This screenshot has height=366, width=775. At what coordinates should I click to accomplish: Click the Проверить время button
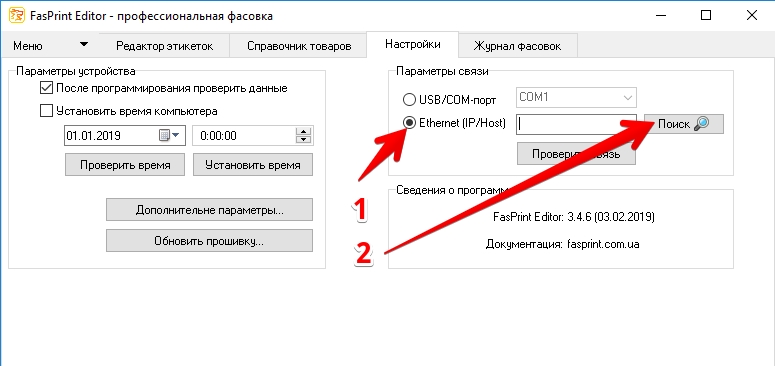(125, 164)
